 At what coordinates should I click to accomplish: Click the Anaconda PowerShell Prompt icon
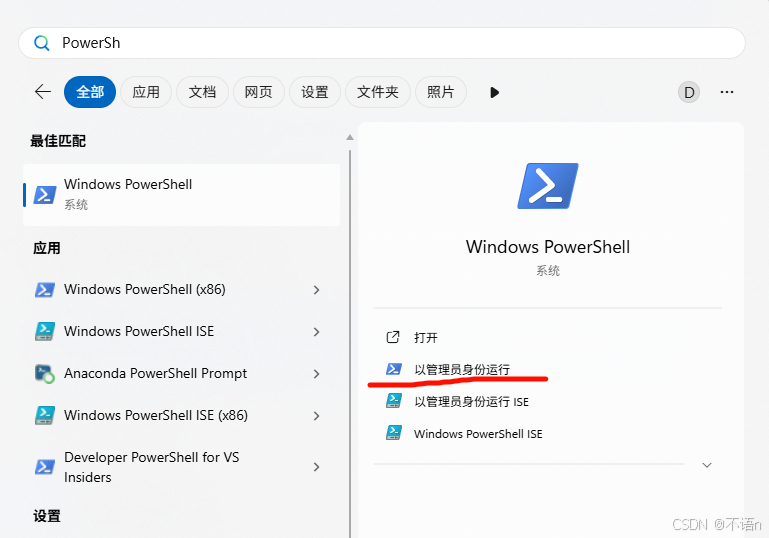coord(45,374)
